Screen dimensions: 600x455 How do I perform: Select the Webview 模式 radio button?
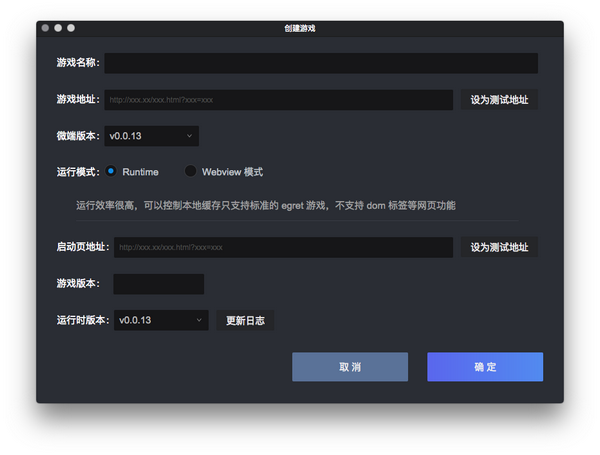[x=190, y=171]
